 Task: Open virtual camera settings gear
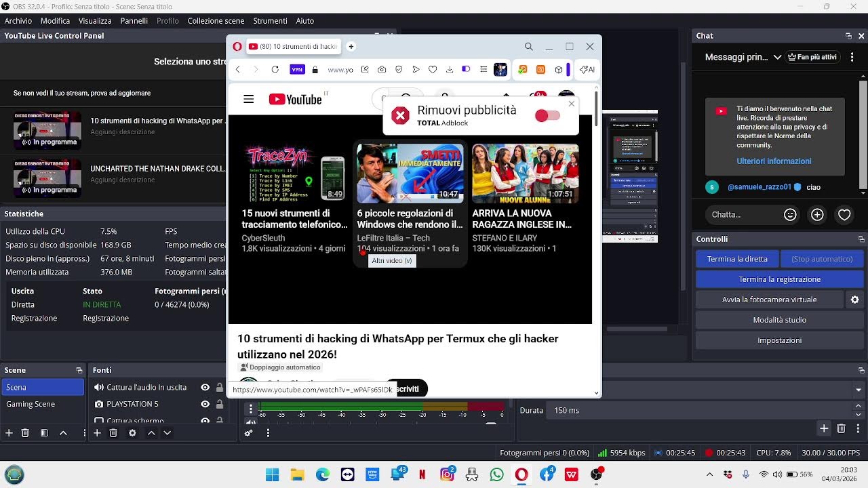(854, 300)
